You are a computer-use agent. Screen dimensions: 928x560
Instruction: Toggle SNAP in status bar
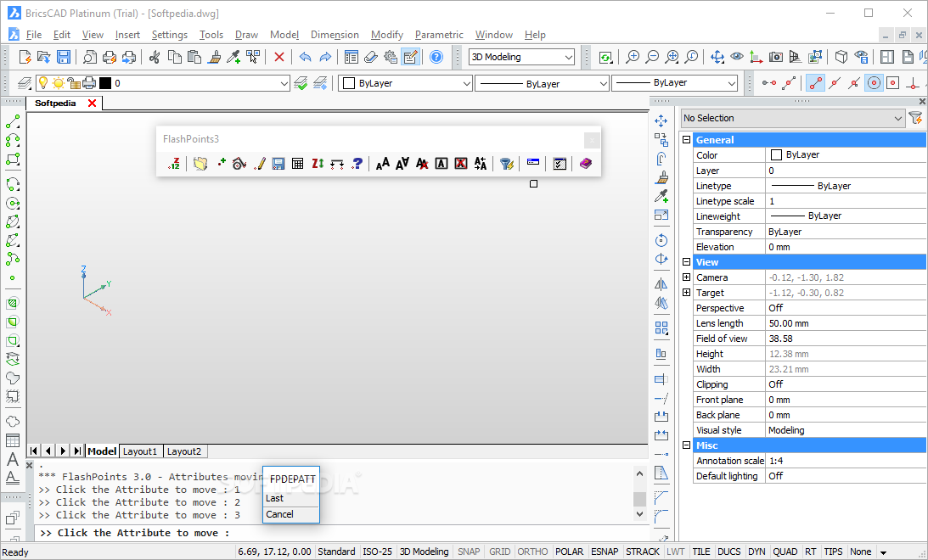coord(469,552)
